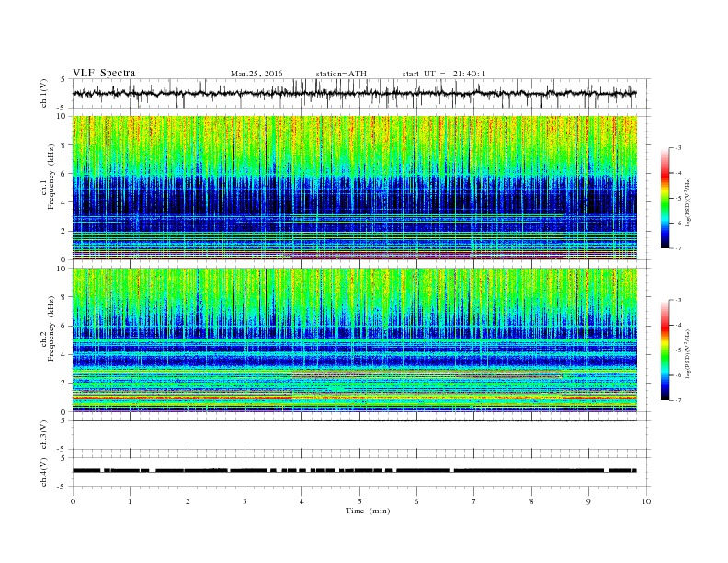Click the ch.4 voltage black band trace
Viewport: 728px width, 563px height.
coord(355,471)
